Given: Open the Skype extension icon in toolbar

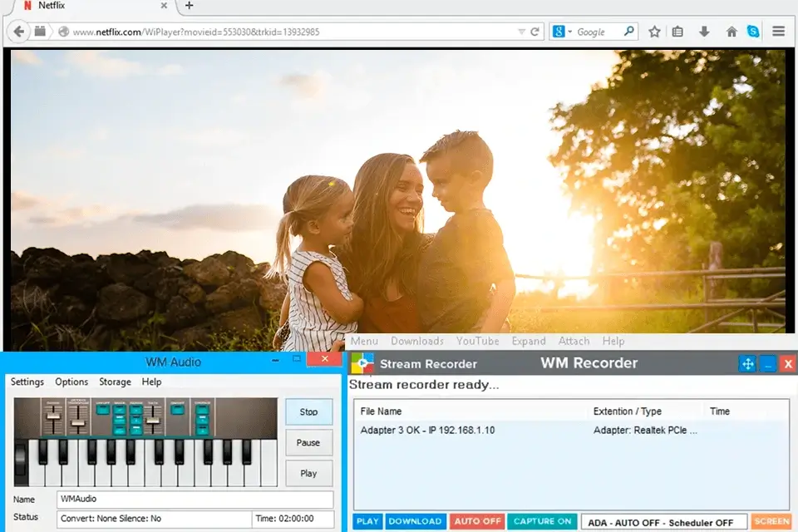Looking at the screenshot, I should (752, 31).
